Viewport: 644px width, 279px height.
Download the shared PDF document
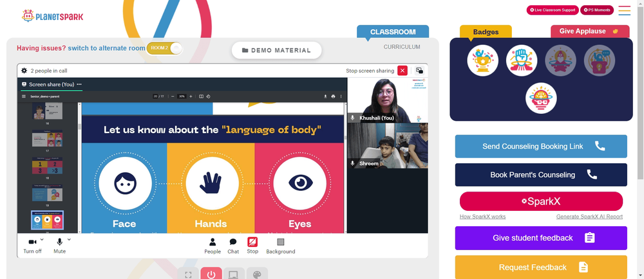(x=325, y=96)
